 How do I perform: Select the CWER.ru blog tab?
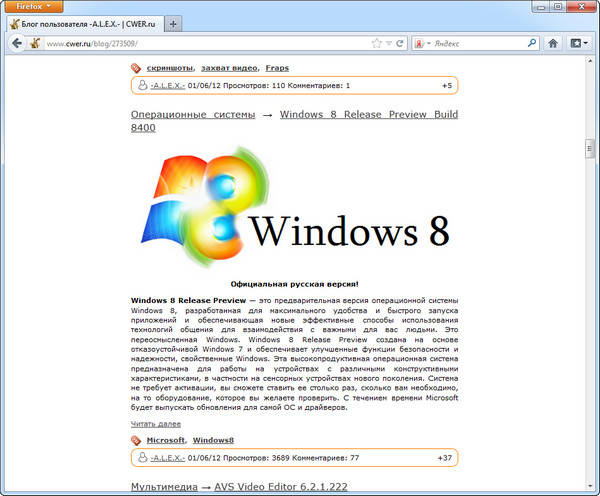coord(85,24)
